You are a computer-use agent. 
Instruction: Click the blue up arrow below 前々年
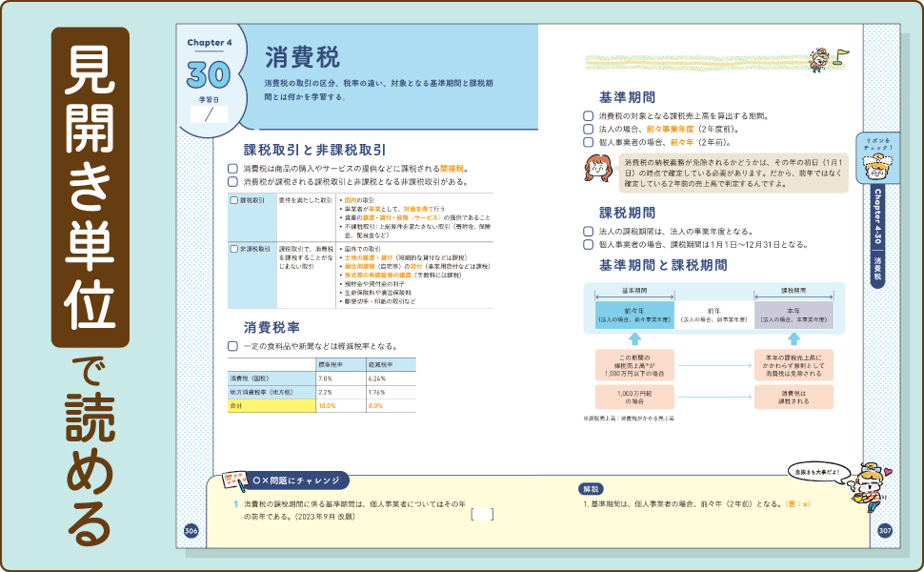tap(634, 339)
